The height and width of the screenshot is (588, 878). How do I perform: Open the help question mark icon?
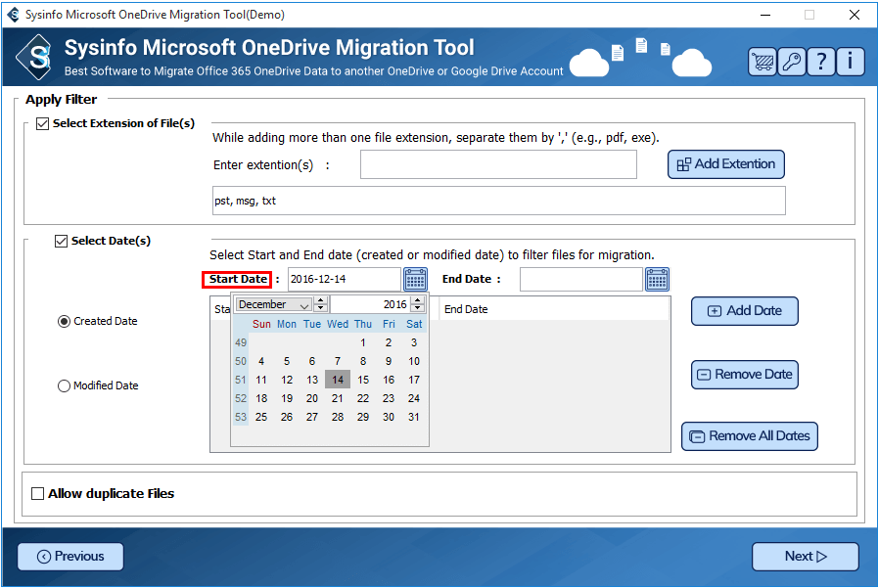[821, 62]
